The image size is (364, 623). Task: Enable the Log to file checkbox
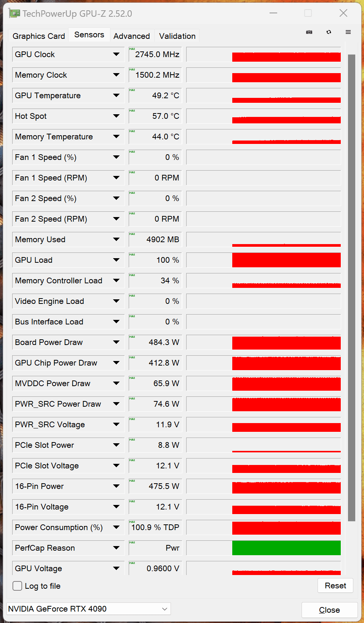[18, 586]
